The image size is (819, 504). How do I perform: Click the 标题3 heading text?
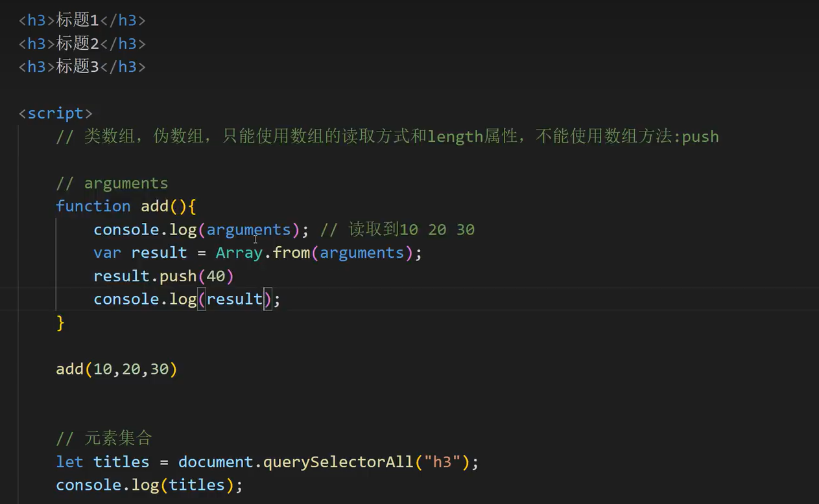click(x=77, y=67)
